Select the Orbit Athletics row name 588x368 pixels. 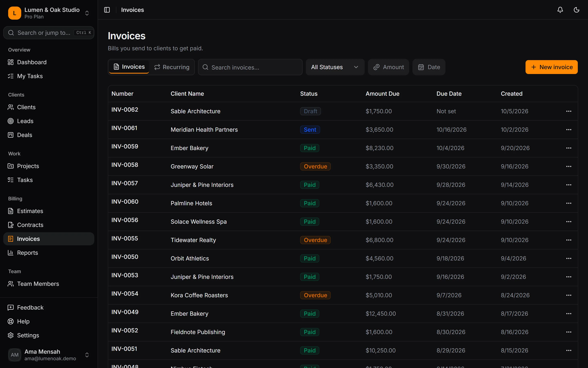pos(190,258)
